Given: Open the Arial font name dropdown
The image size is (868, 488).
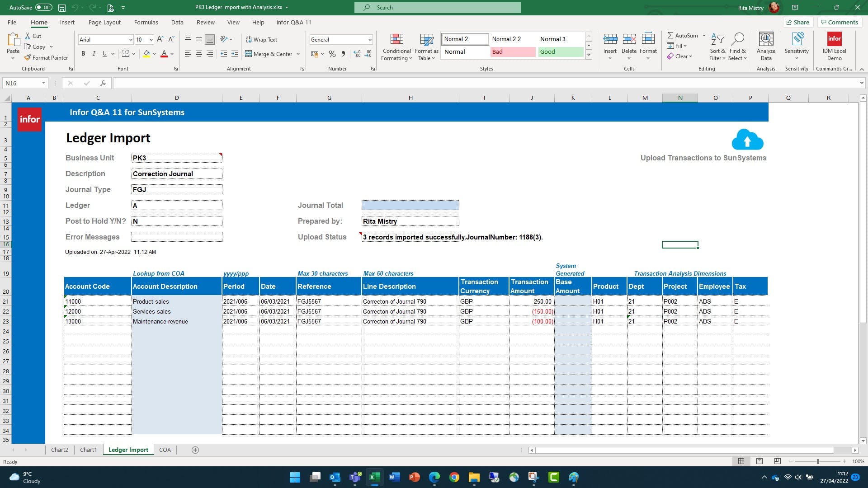Looking at the screenshot, I should pyautogui.click(x=131, y=40).
